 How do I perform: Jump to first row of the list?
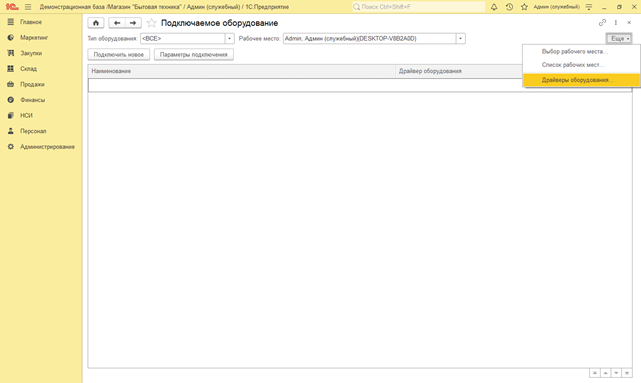click(x=595, y=373)
